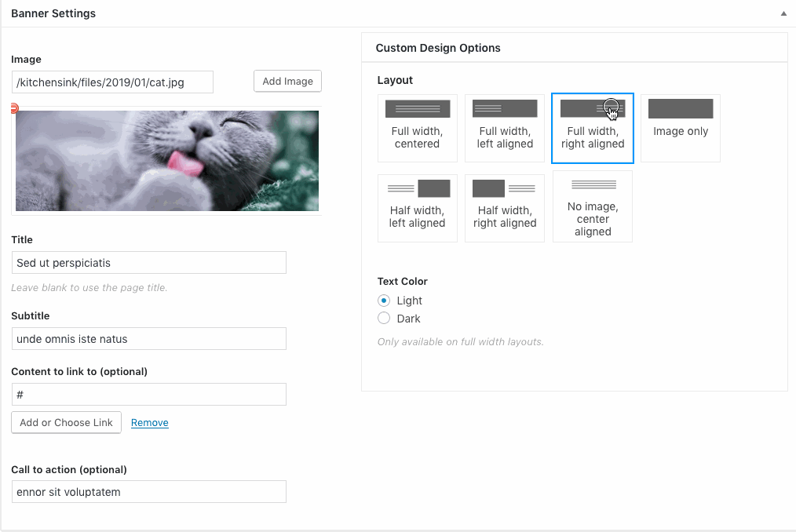This screenshot has height=532, width=796.
Task: Click the cat banner image preview
Action: coord(167,161)
